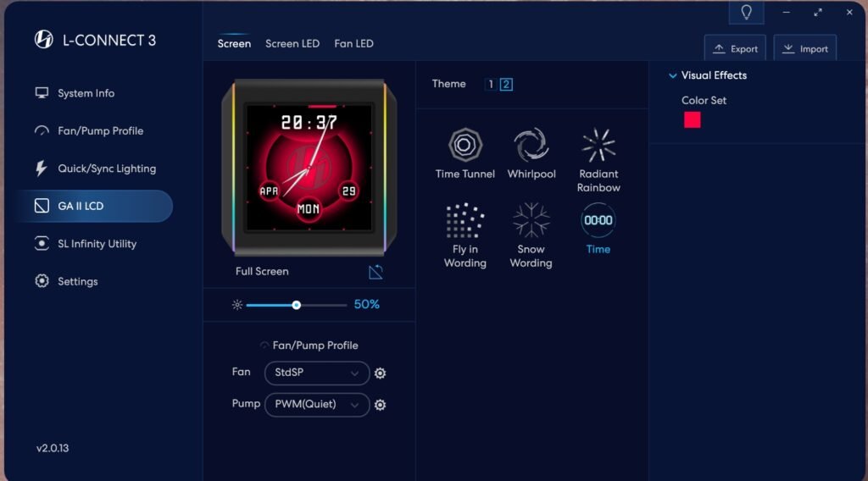Click the 50% brightness value
The image size is (868, 481).
click(x=366, y=305)
